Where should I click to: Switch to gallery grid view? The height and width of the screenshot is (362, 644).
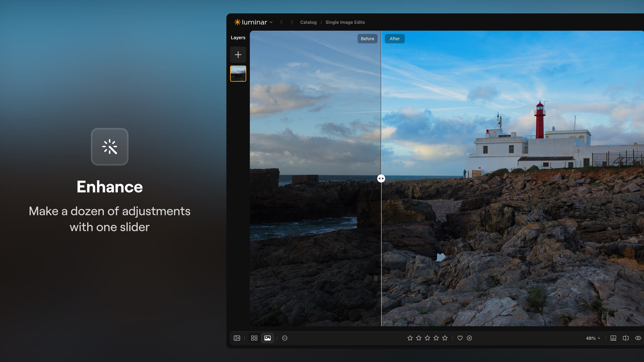coord(254,338)
